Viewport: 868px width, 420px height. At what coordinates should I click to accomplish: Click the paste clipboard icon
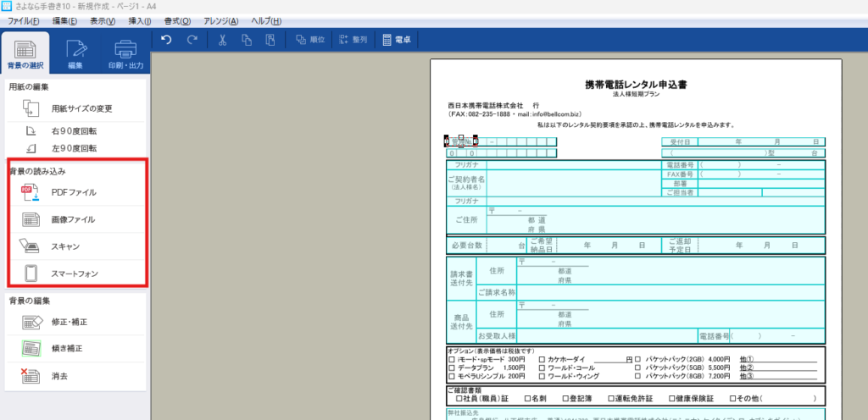[x=270, y=40]
